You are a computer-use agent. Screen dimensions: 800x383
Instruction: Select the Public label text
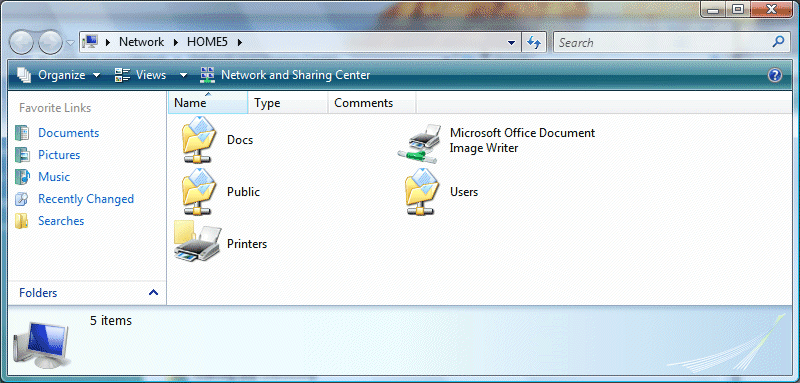[243, 192]
